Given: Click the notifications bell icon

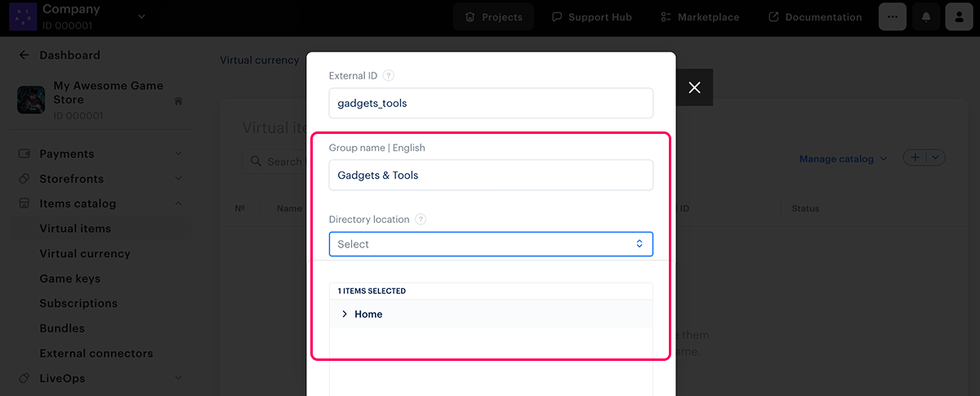Looking at the screenshot, I should [926, 17].
